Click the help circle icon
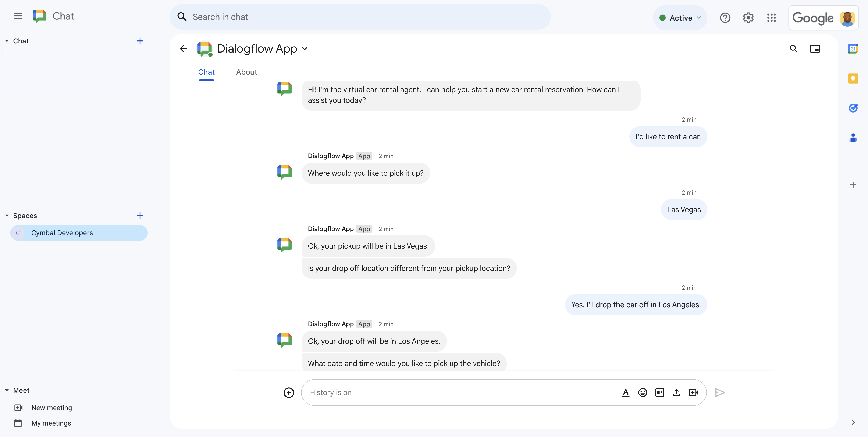 tap(725, 17)
